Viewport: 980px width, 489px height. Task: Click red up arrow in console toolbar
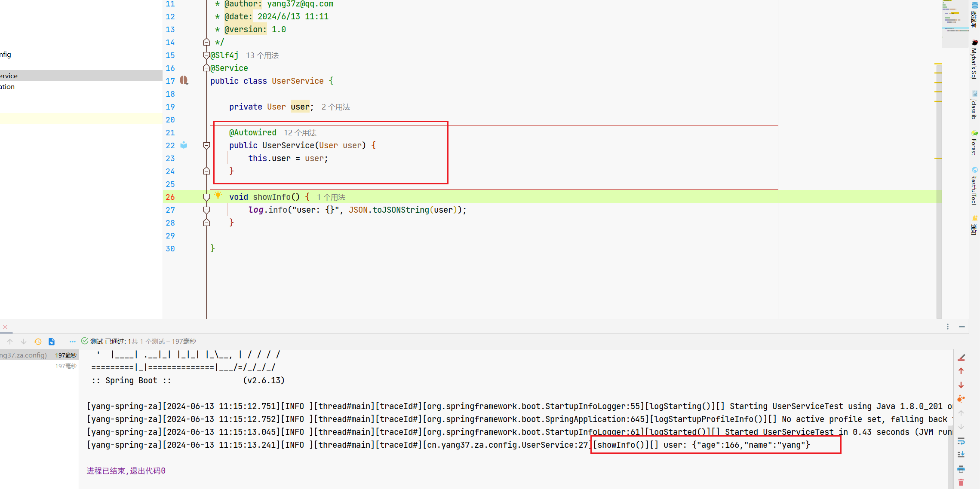tap(961, 371)
